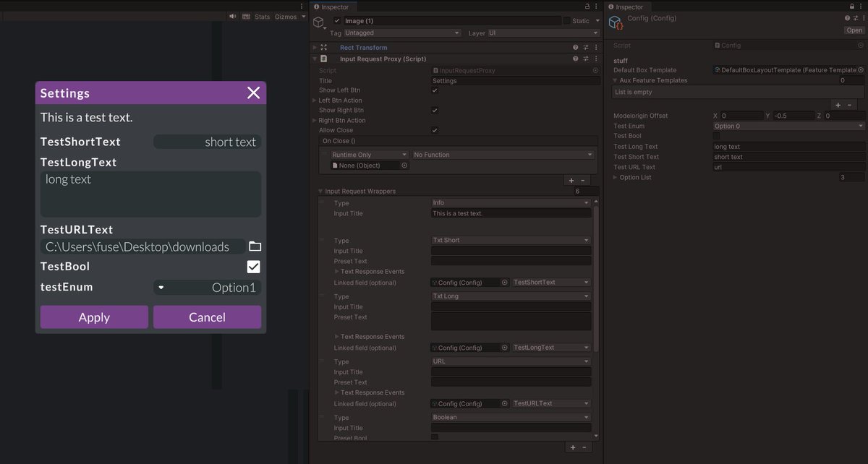868x464 pixels.
Task: Open the Runtime Only event dropdown
Action: 367,154
